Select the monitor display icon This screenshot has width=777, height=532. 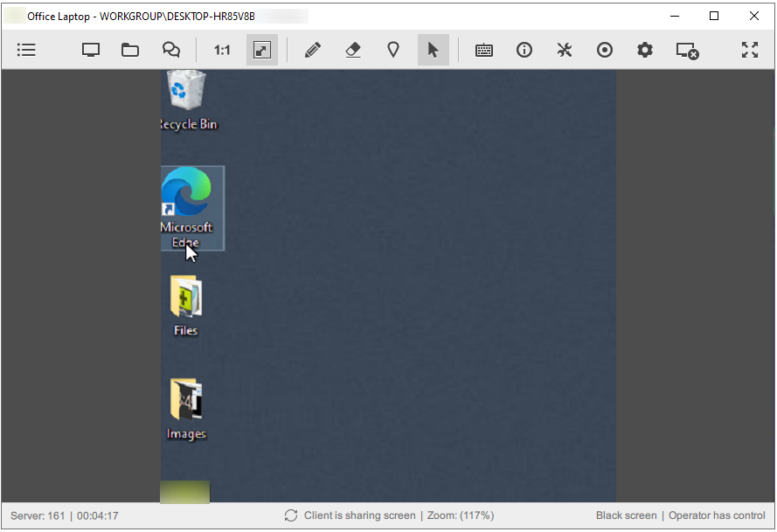pos(90,50)
